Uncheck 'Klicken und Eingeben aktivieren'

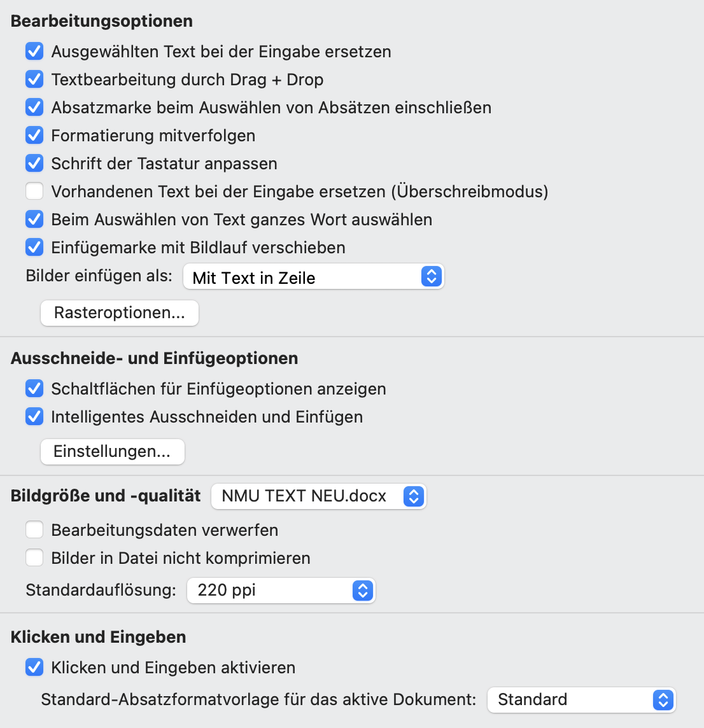pyautogui.click(x=34, y=668)
